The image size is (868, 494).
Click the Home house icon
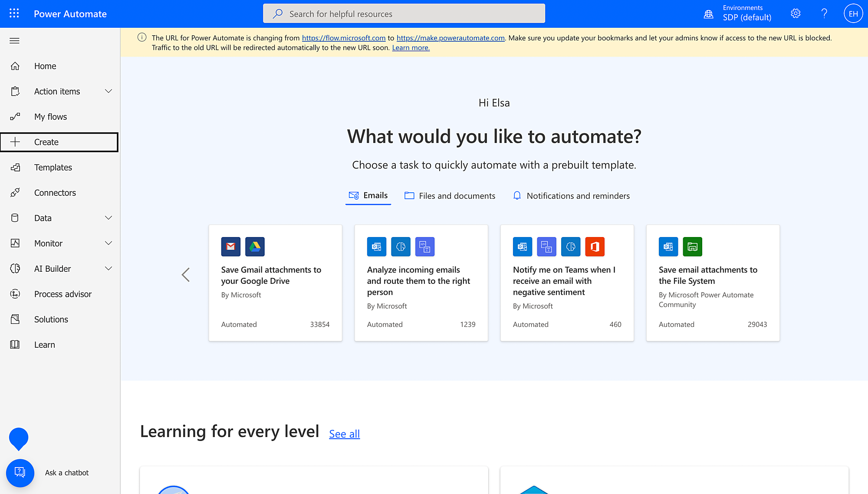click(15, 66)
